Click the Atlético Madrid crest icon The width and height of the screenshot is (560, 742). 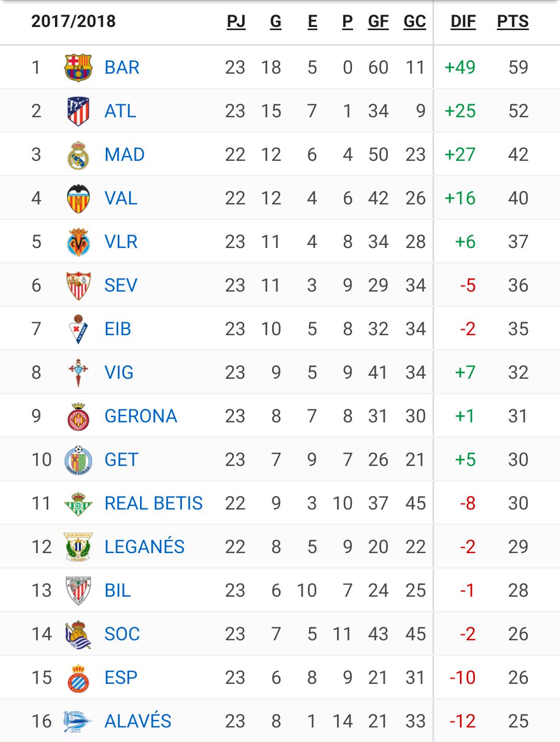pyautogui.click(x=78, y=111)
